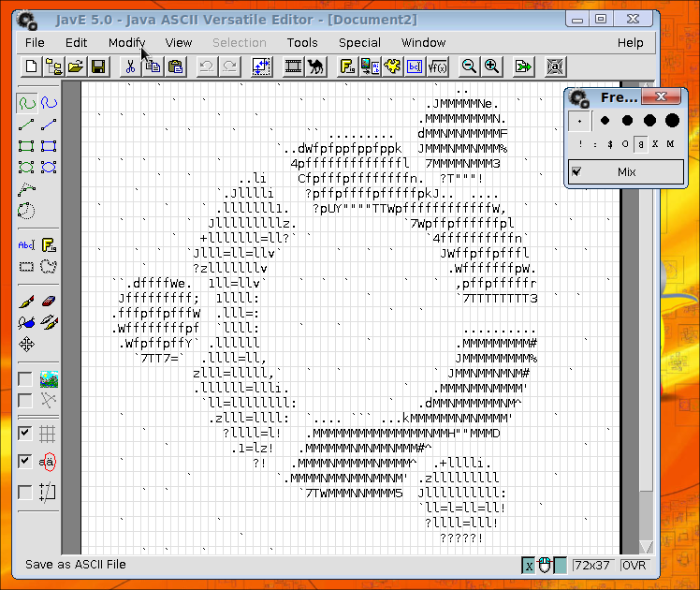Click the Undo arrow

pos(207,67)
